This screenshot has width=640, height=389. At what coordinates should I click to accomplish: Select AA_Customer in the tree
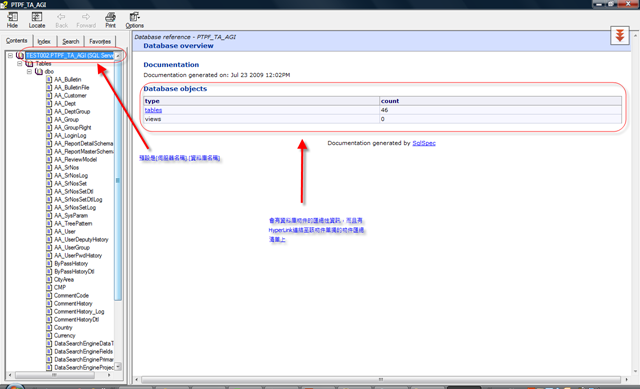70,96
